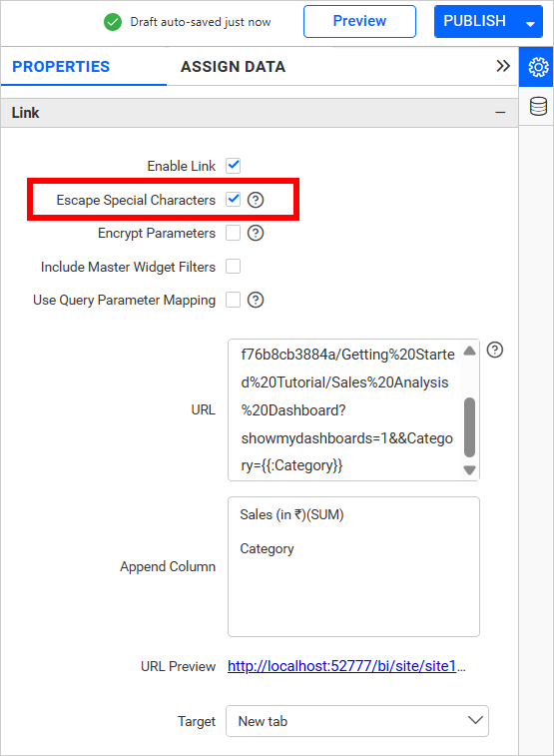
Task: Switch to the Assign Data tab
Action: coord(233,67)
